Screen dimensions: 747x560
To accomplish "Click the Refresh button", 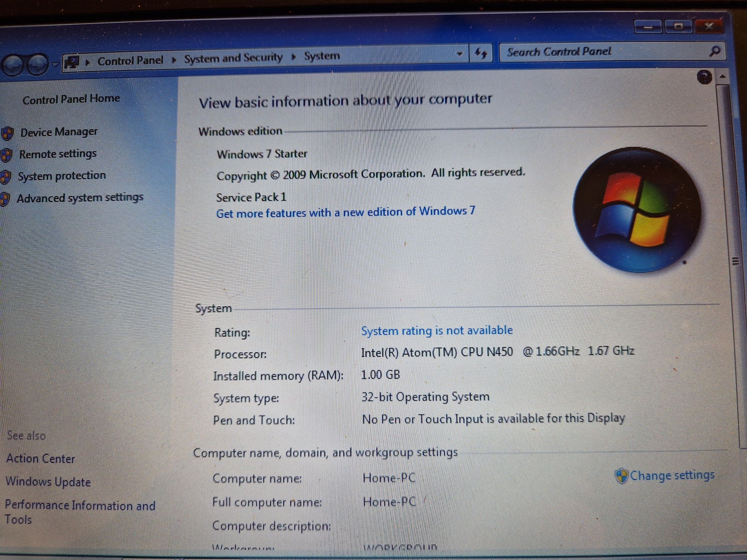I will tap(481, 53).
